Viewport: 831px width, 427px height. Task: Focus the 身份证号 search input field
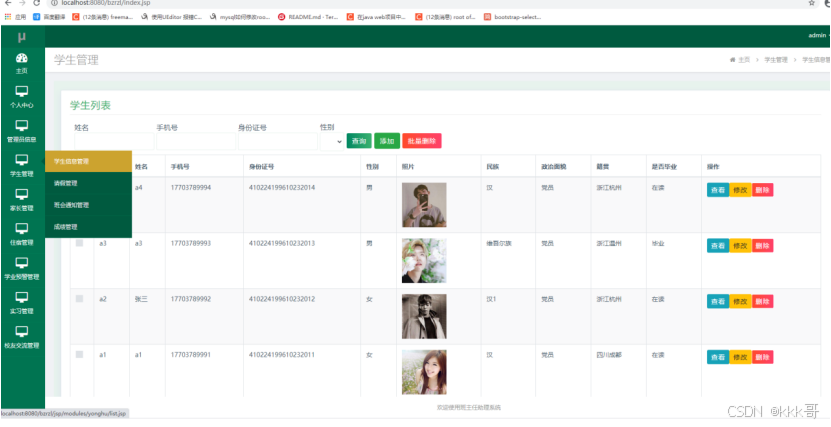(x=278, y=141)
